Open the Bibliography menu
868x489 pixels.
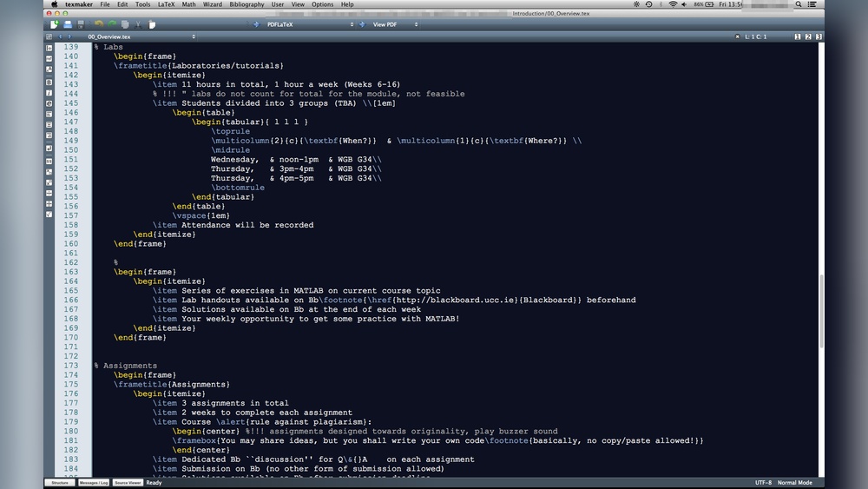pyautogui.click(x=247, y=4)
